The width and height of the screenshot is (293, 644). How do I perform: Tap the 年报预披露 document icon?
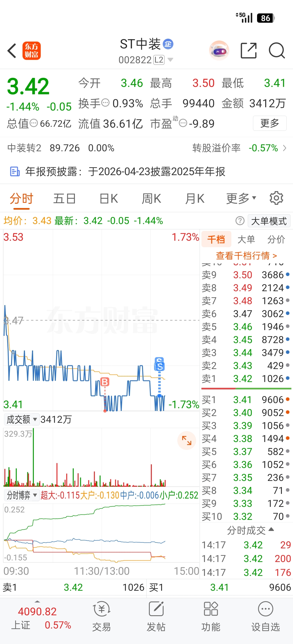15,172
